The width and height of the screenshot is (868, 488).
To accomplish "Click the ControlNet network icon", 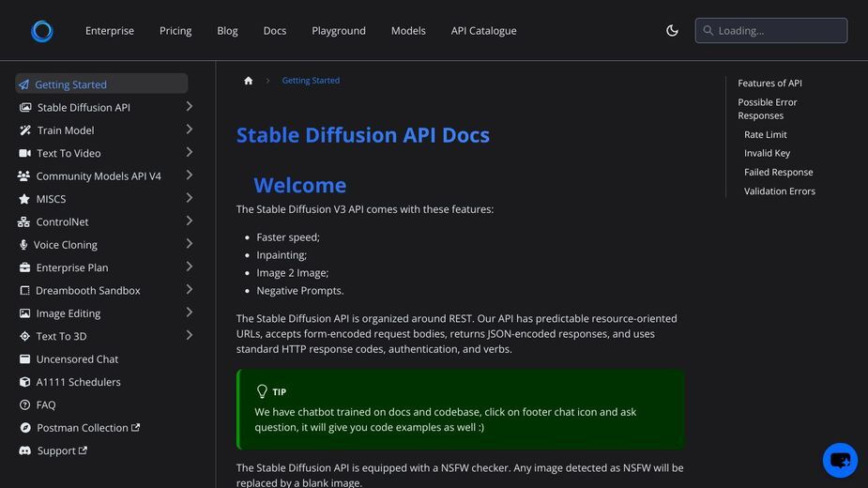I will [23, 221].
